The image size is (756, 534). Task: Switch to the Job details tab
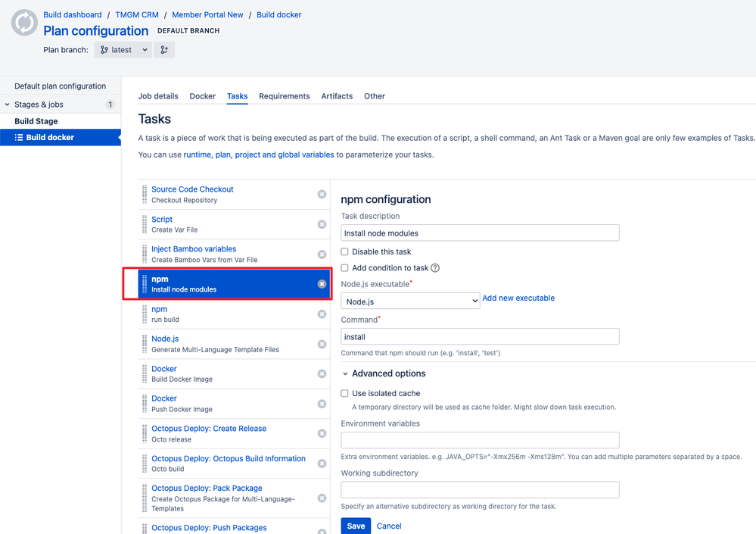[158, 96]
